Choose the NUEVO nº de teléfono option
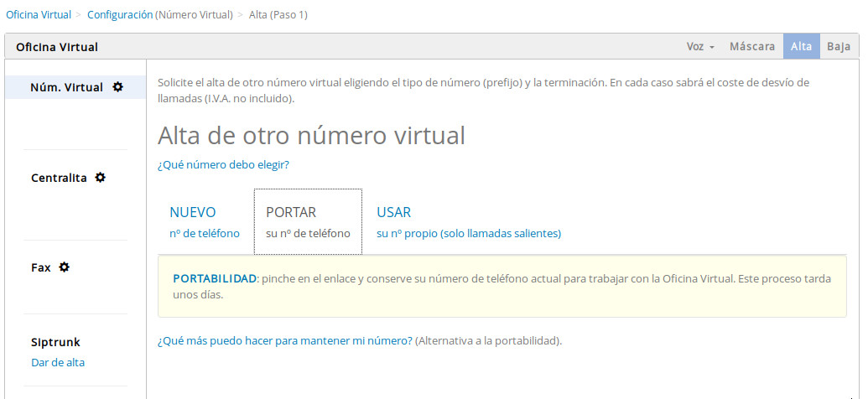Viewport: 868px width, 399px height. click(204, 222)
